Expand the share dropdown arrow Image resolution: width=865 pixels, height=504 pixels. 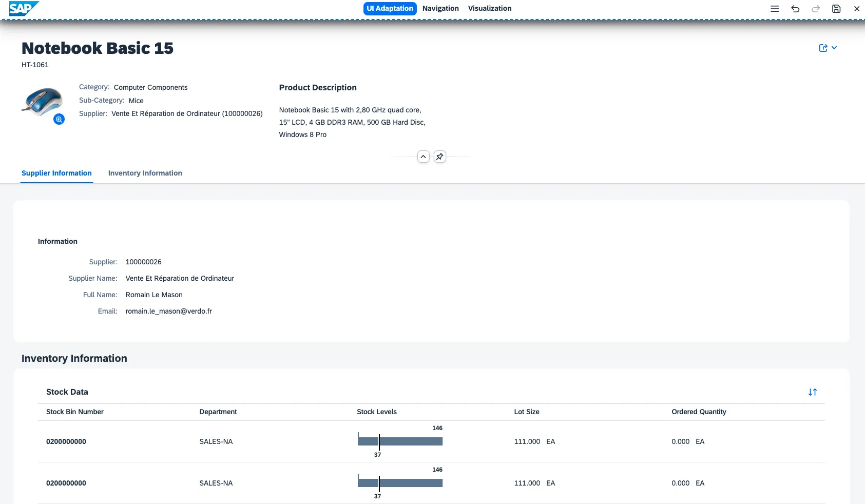tap(834, 48)
